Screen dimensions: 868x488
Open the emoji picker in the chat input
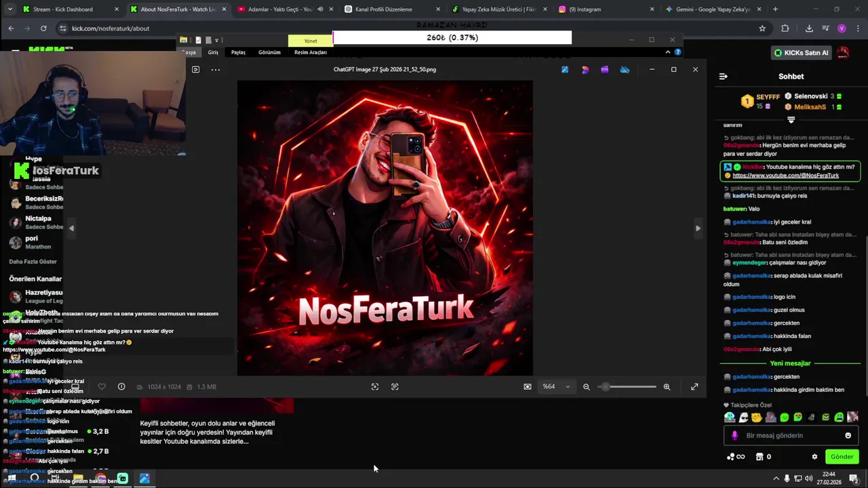(x=848, y=436)
